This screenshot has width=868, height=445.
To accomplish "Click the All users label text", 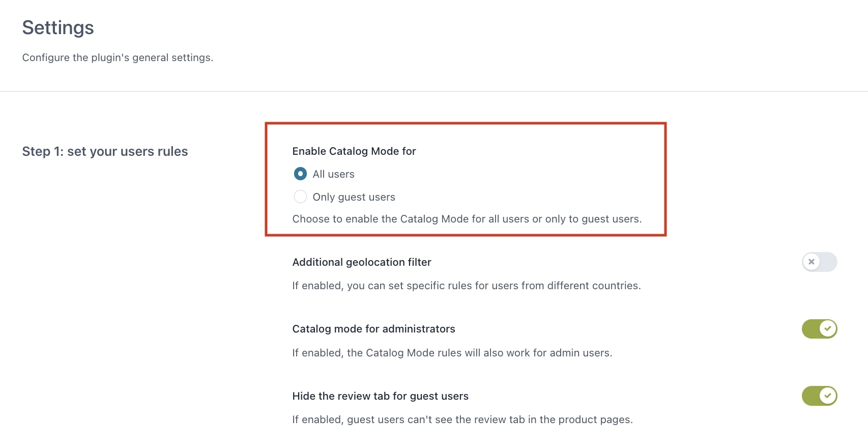I will 333,174.
